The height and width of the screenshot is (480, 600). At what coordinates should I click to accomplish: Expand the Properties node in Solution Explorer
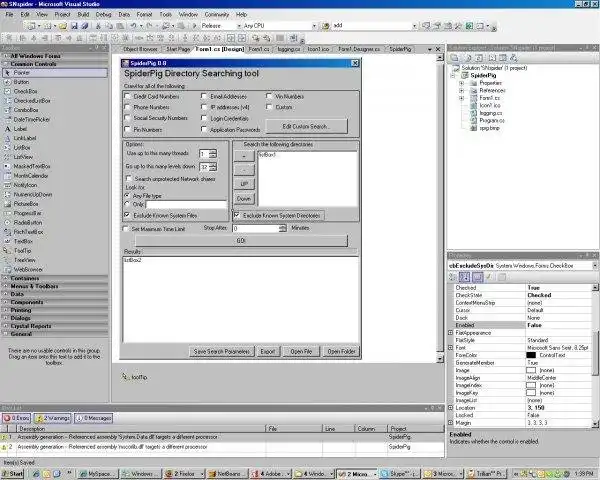click(461, 83)
